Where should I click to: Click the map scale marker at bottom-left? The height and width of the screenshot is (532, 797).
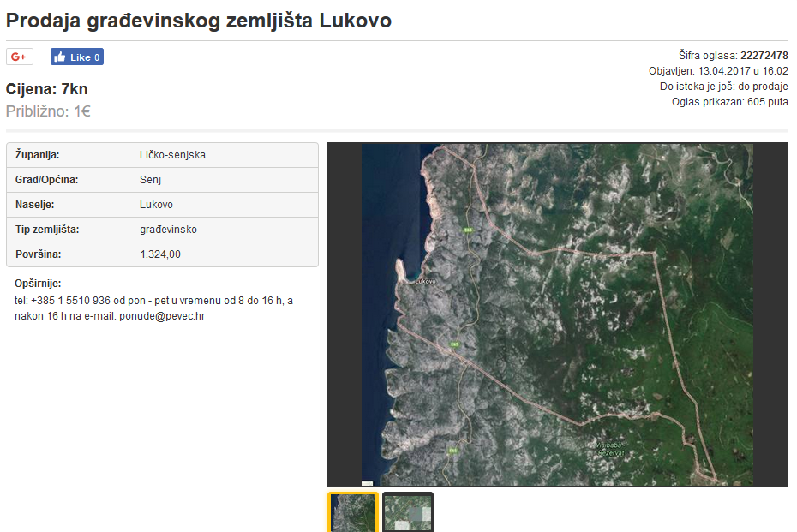coord(367,483)
